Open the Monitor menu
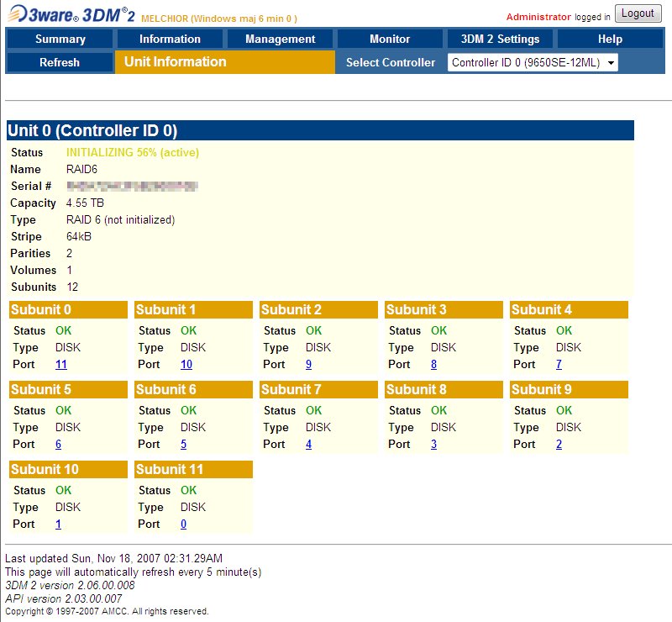Screen dimensions: 672x622 (390, 39)
